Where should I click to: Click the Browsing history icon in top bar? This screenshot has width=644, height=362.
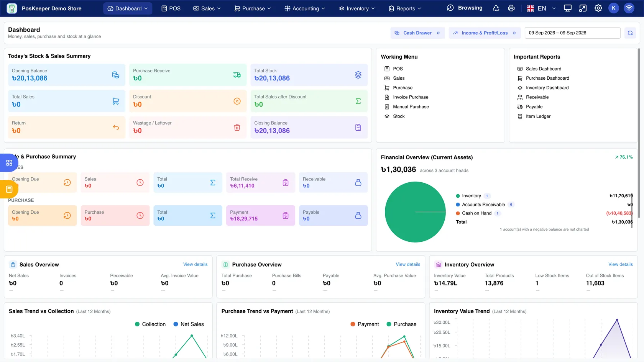pos(450,8)
